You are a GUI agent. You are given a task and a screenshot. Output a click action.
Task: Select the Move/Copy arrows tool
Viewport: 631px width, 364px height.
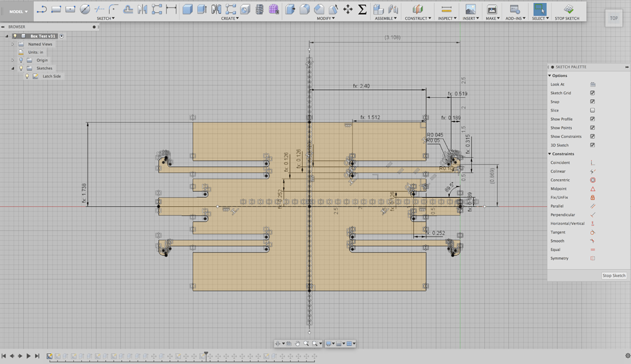point(348,9)
